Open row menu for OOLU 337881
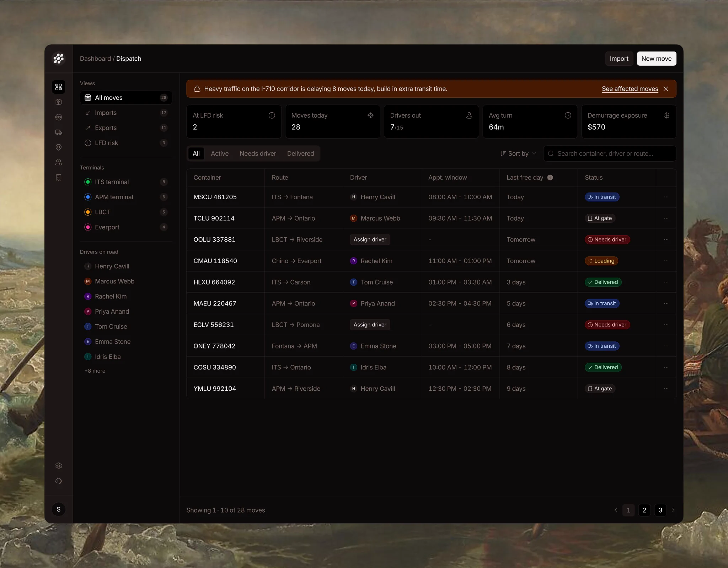728x568 pixels. coord(666,239)
